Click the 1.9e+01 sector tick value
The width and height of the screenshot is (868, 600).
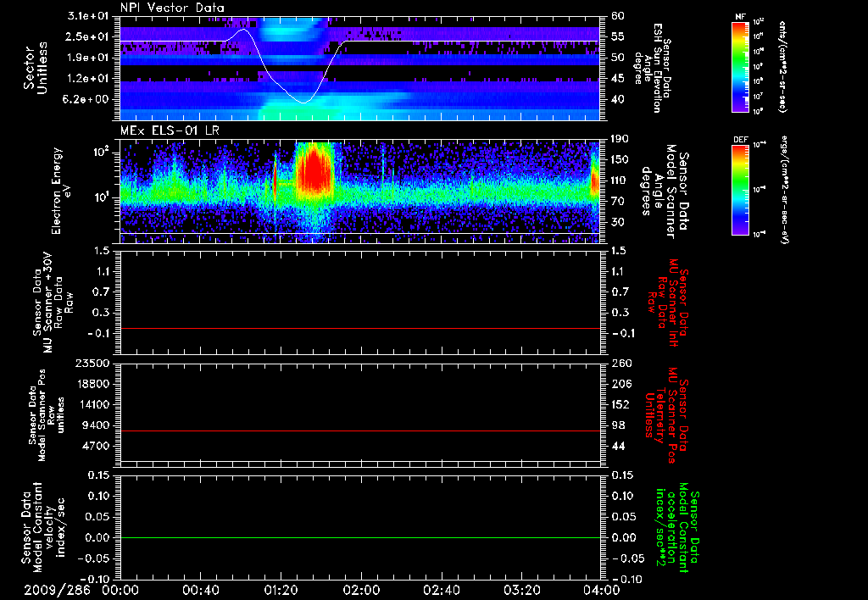[x=88, y=58]
